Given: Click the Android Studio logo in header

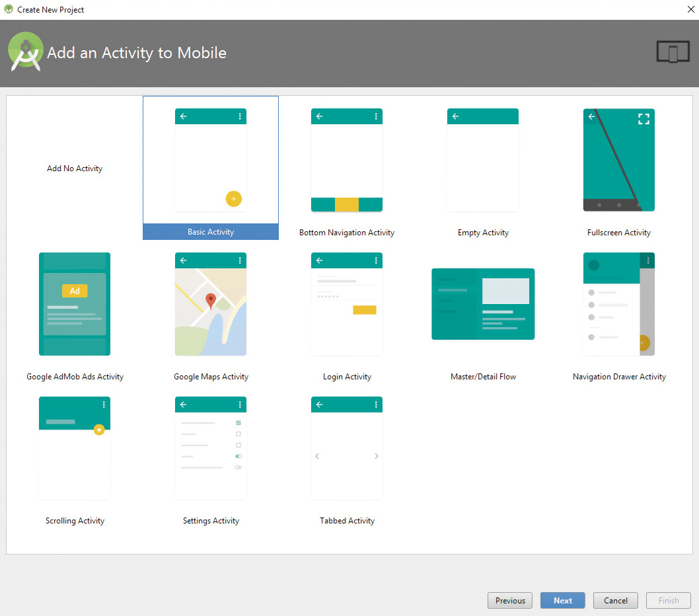Looking at the screenshot, I should pos(25,52).
